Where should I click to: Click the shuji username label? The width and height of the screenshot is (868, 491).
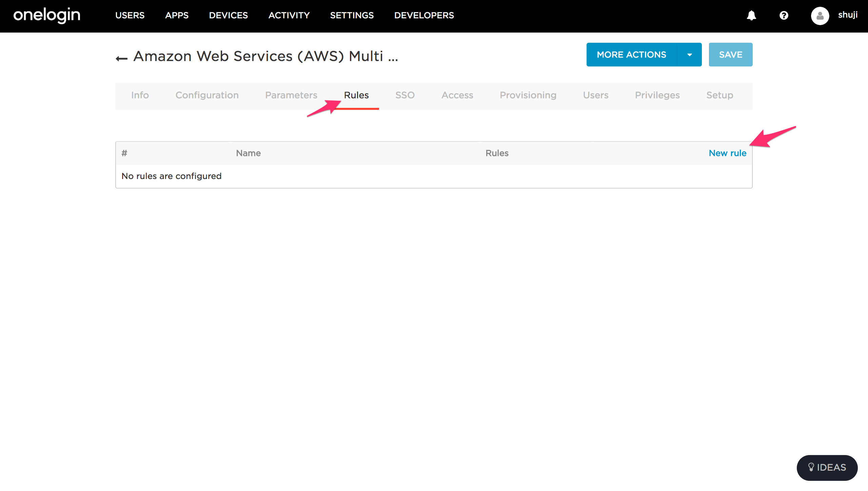tap(848, 15)
